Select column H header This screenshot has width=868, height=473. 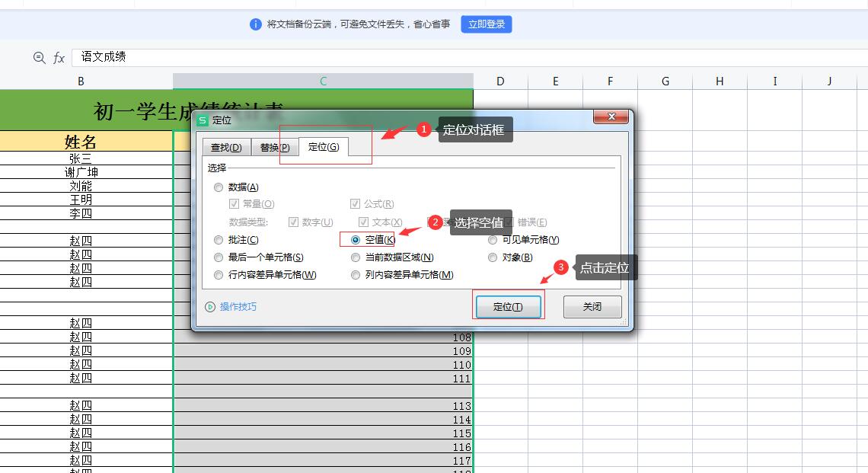[x=720, y=81]
